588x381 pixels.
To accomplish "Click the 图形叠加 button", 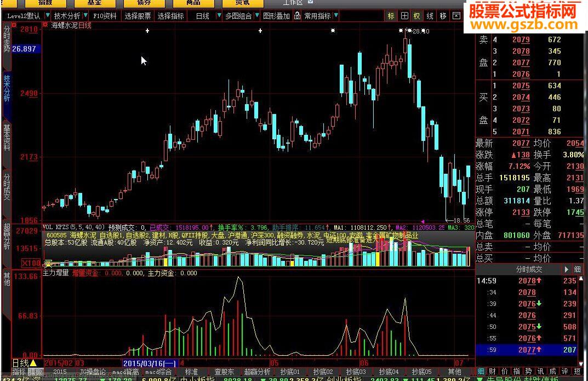I will 276,16.
